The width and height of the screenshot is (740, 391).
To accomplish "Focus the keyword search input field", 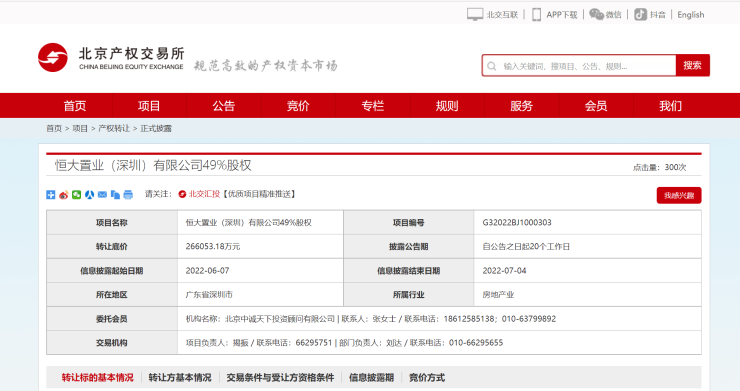I will (579, 66).
